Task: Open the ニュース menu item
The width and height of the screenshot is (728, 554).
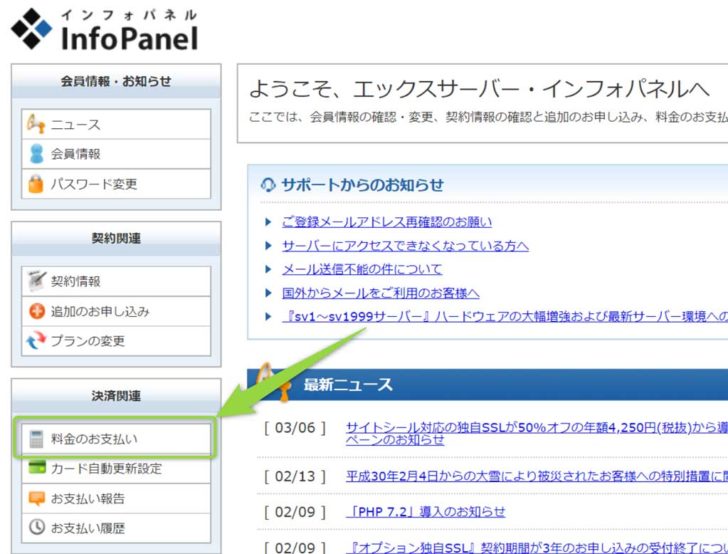Action: click(76, 125)
